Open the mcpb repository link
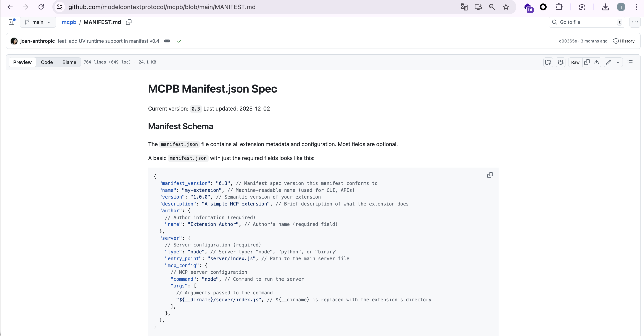The height and width of the screenshot is (336, 644). point(69,22)
